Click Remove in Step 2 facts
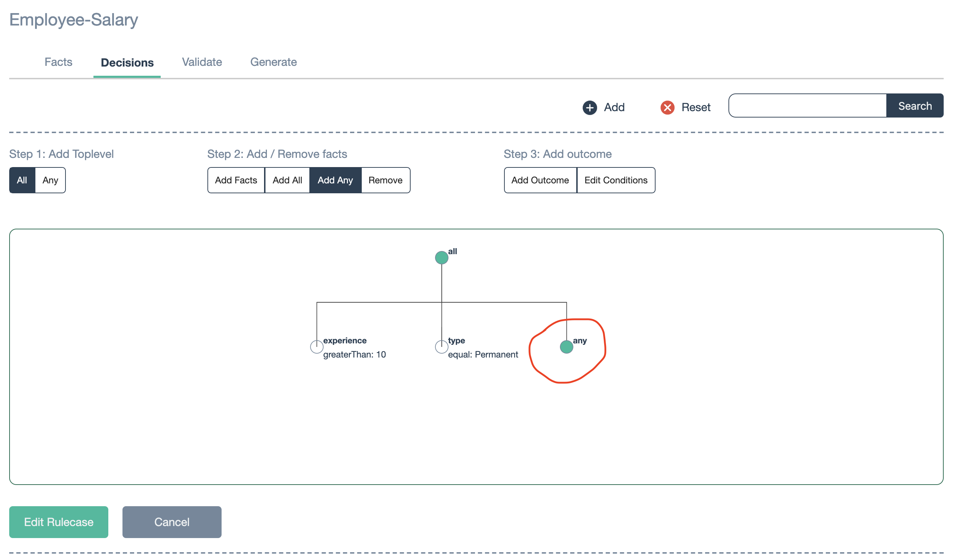The height and width of the screenshot is (560, 955). [385, 180]
